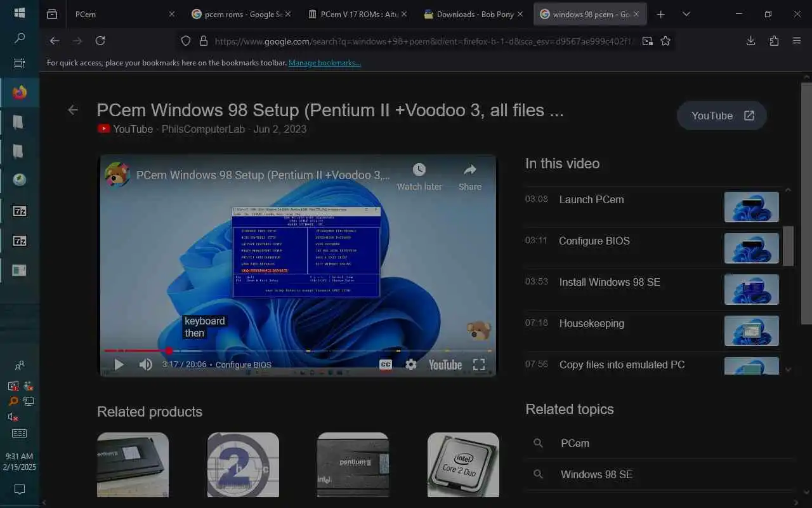
Task: Open Windows search from the taskbar
Action: click(x=19, y=38)
